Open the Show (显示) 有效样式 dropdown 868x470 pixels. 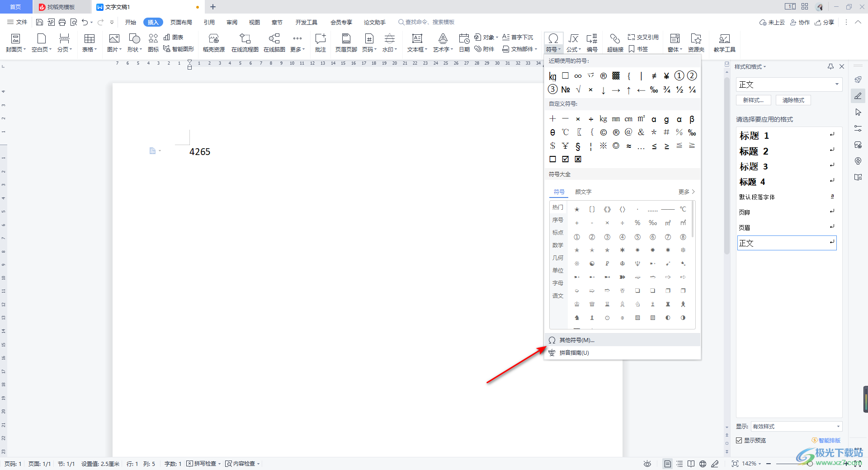click(796, 426)
